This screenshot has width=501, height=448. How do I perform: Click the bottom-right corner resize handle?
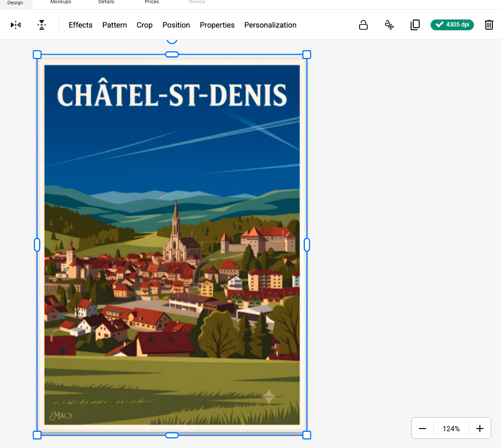307,435
